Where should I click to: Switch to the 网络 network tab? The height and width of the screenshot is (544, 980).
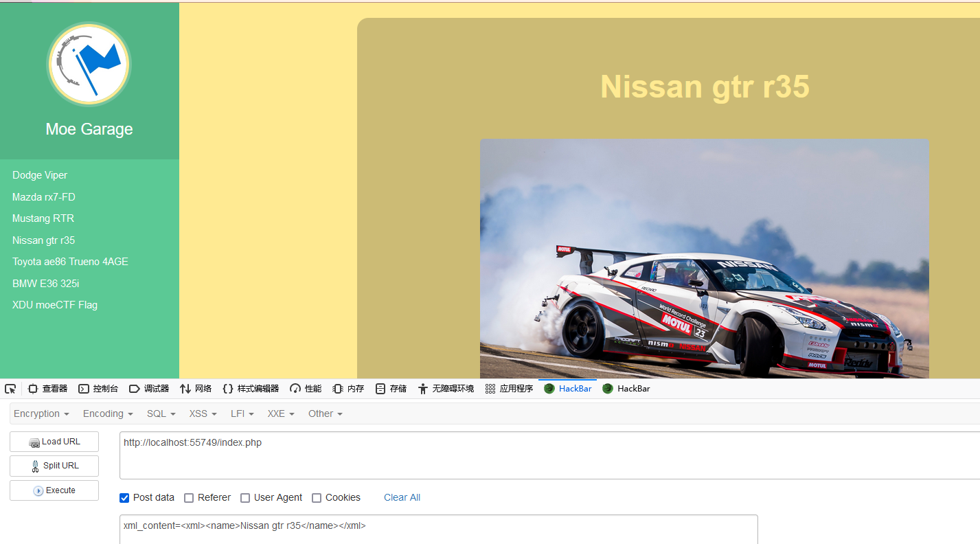coord(196,389)
